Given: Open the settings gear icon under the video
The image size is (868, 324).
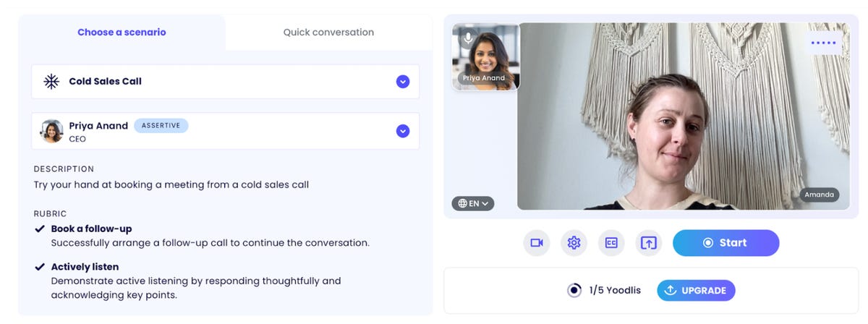Looking at the screenshot, I should coord(574,243).
